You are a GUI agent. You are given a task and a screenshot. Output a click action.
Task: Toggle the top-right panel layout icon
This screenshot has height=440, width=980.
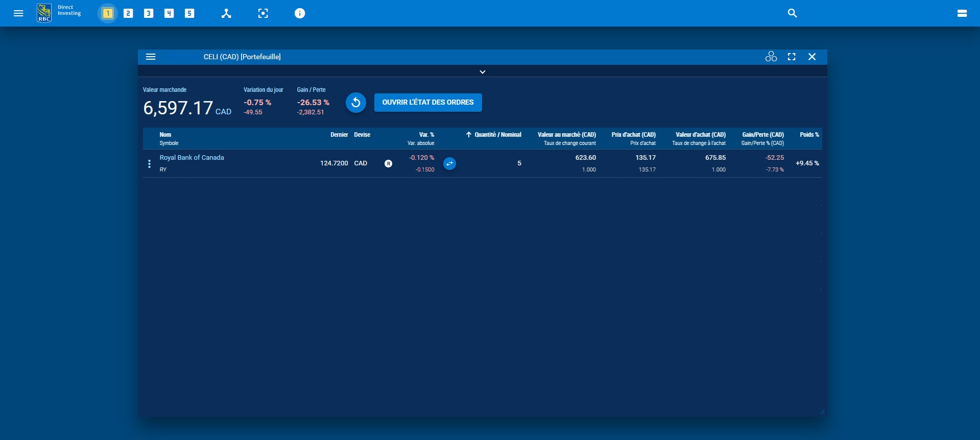click(x=962, y=13)
